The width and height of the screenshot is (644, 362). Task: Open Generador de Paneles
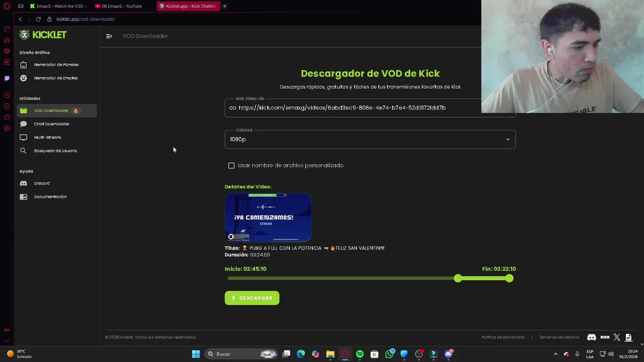(56, 64)
